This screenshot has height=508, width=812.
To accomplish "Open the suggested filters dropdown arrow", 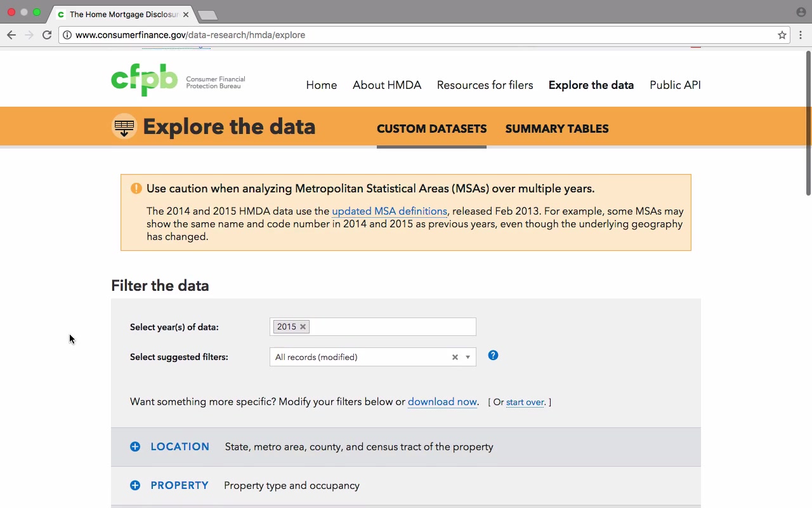I will coord(468,357).
